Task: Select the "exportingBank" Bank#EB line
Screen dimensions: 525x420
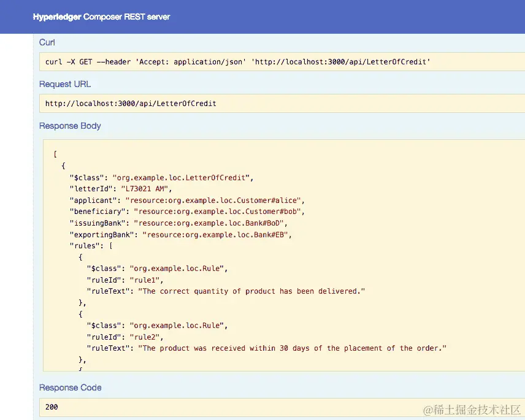Action: 180,235
